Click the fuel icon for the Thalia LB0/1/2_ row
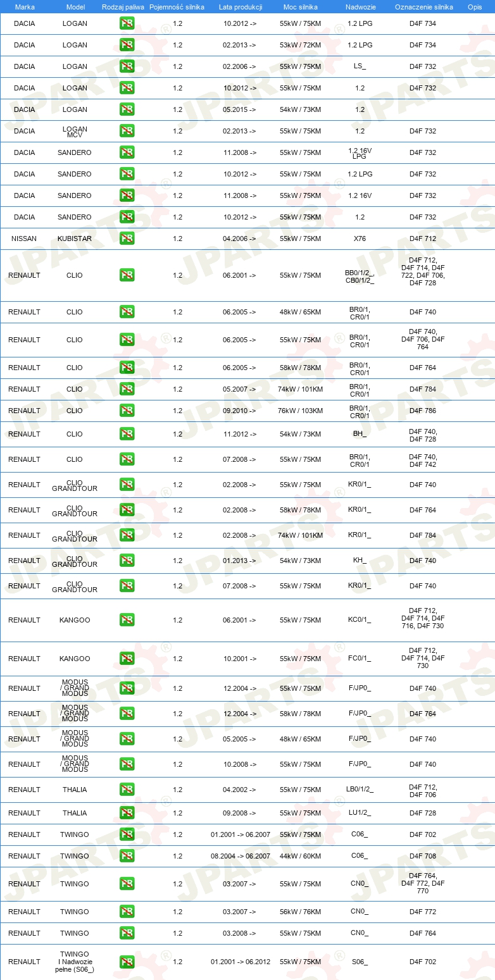Image resolution: width=495 pixels, height=980 pixels. (x=127, y=790)
